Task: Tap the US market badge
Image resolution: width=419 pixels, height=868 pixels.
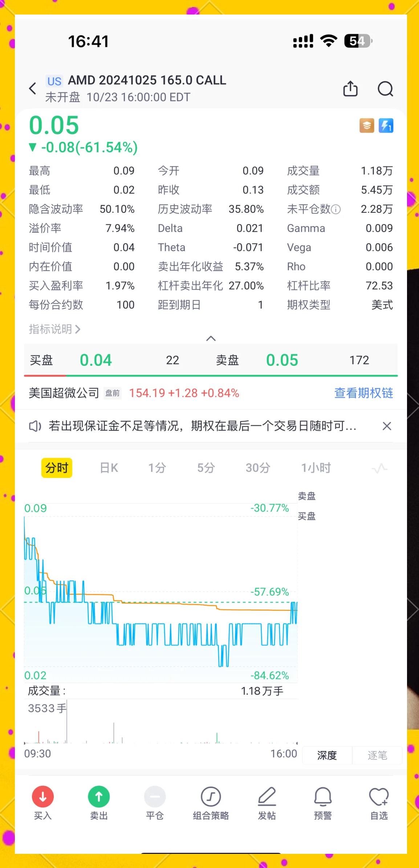Action: pyautogui.click(x=54, y=81)
